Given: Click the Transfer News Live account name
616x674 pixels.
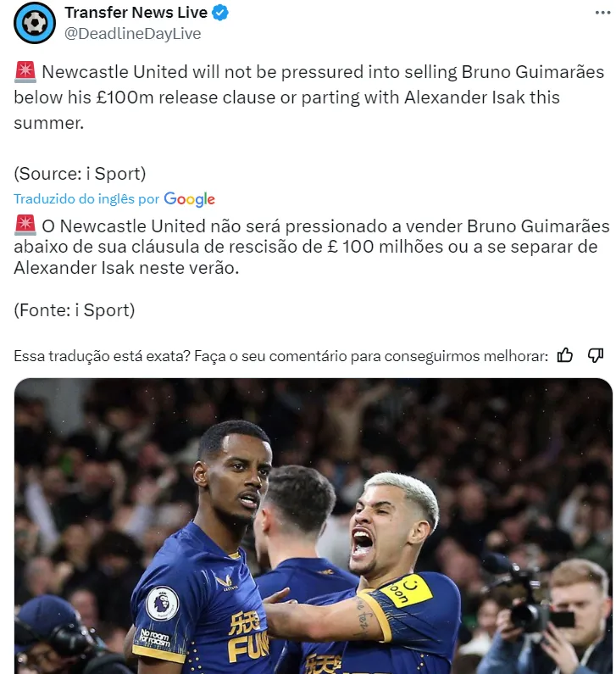Looking at the screenshot, I should click(x=136, y=13).
